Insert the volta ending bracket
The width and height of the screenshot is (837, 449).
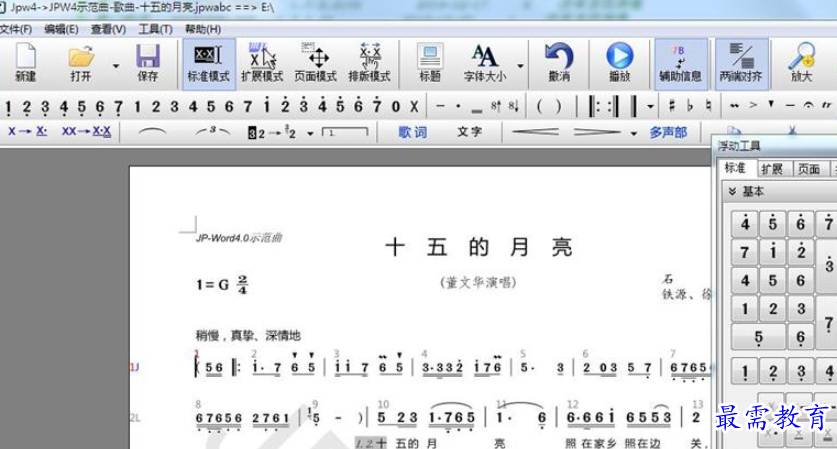(345, 132)
